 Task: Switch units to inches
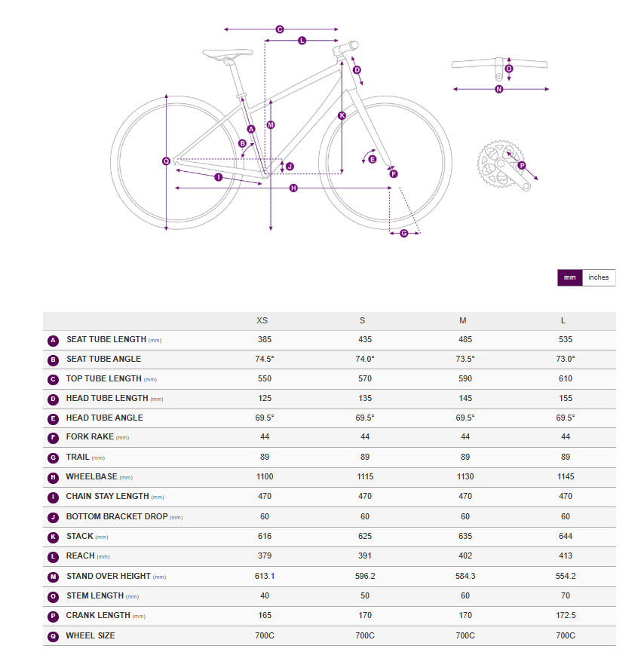[x=598, y=277]
